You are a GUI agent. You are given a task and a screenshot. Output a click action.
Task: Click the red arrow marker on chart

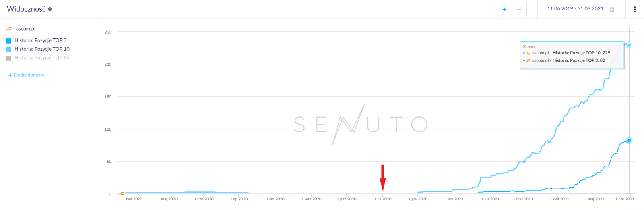(383, 178)
